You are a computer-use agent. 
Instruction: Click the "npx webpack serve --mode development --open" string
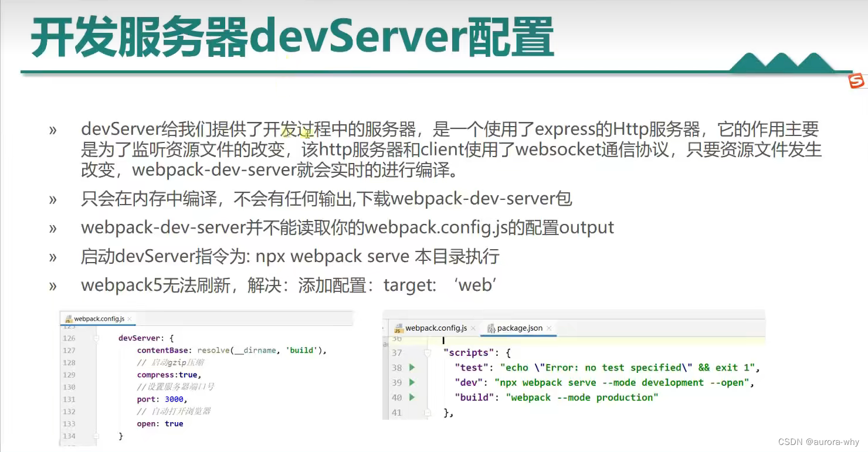click(623, 382)
